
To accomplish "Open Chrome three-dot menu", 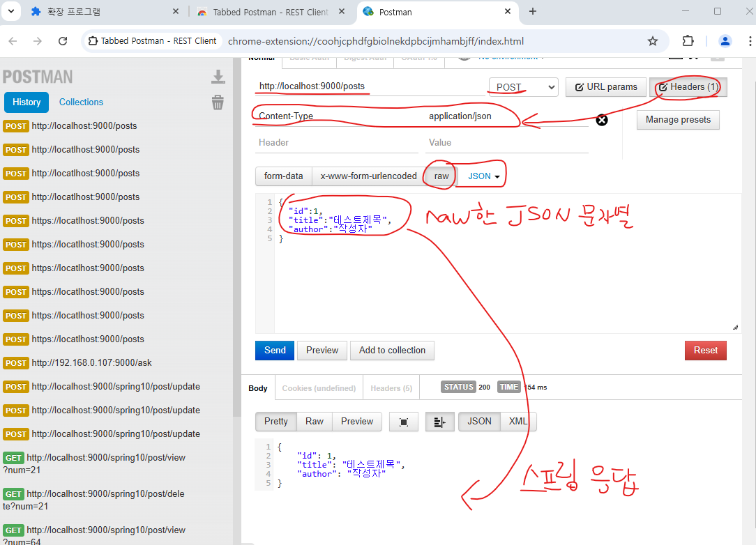I will point(750,41).
